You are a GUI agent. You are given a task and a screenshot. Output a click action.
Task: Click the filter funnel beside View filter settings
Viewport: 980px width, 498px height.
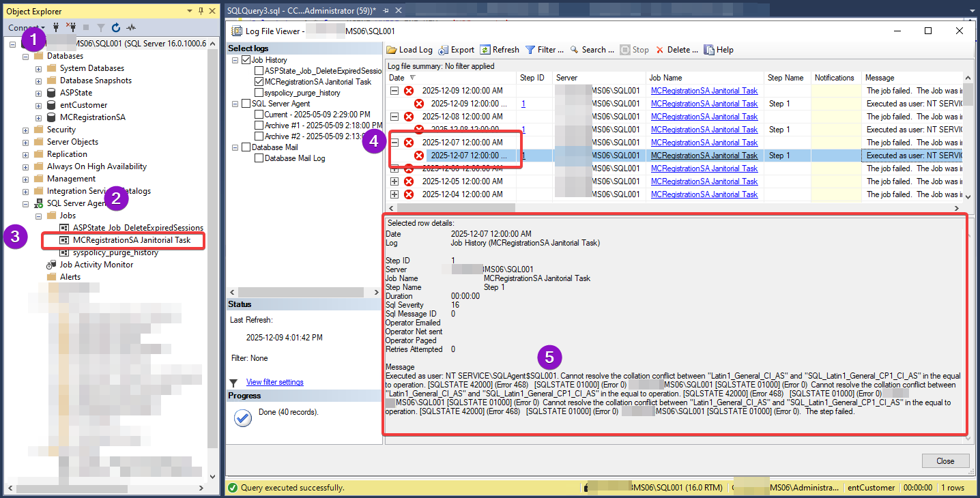pyautogui.click(x=234, y=383)
